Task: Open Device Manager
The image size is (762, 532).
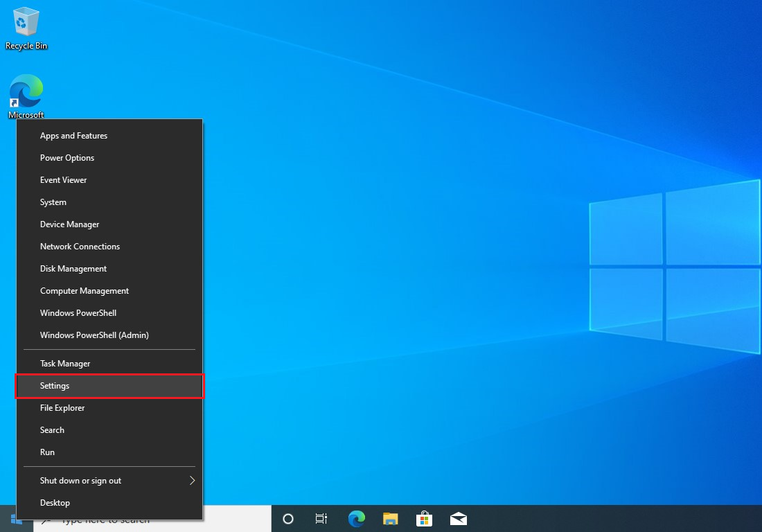Action: pos(109,224)
